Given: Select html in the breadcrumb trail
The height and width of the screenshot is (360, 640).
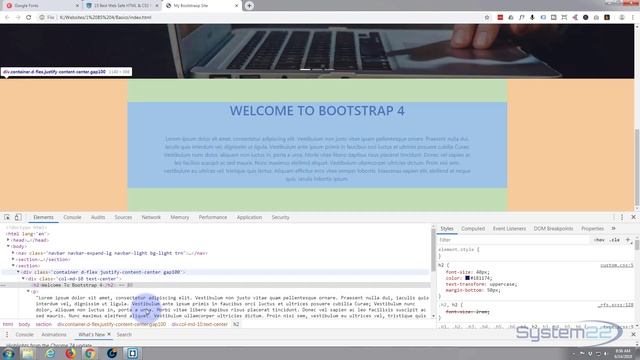Looking at the screenshot, I should click(x=8, y=324).
